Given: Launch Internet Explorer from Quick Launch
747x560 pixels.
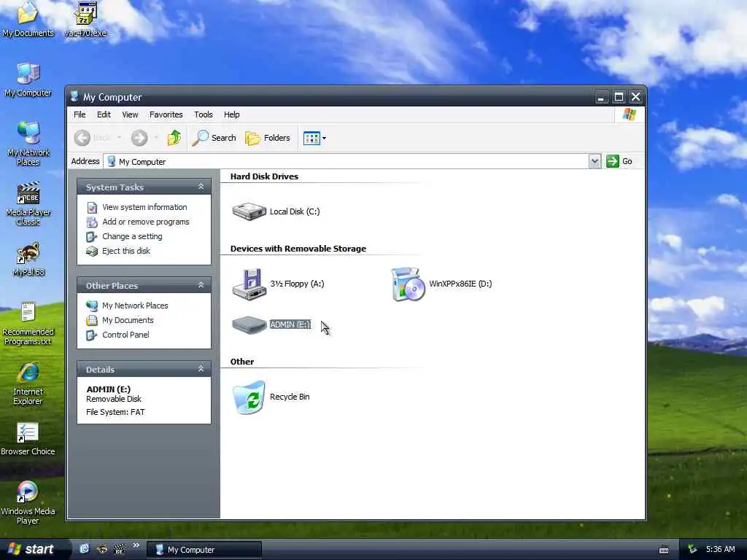Looking at the screenshot, I should coord(85,550).
